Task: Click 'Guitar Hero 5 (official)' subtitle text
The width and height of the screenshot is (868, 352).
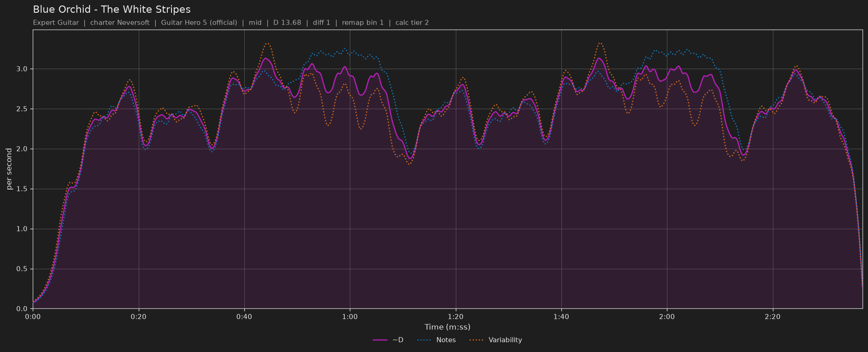Action: [x=199, y=23]
